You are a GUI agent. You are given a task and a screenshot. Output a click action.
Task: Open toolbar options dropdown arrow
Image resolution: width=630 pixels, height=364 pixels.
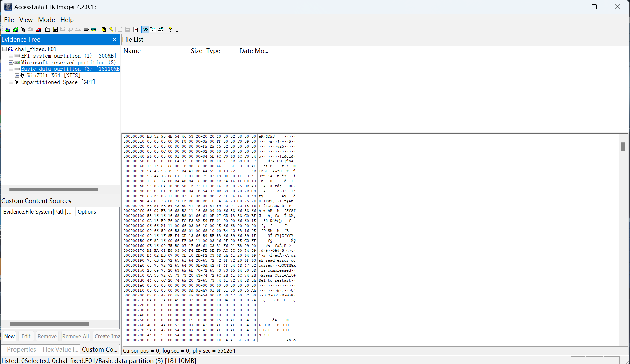coord(177,31)
